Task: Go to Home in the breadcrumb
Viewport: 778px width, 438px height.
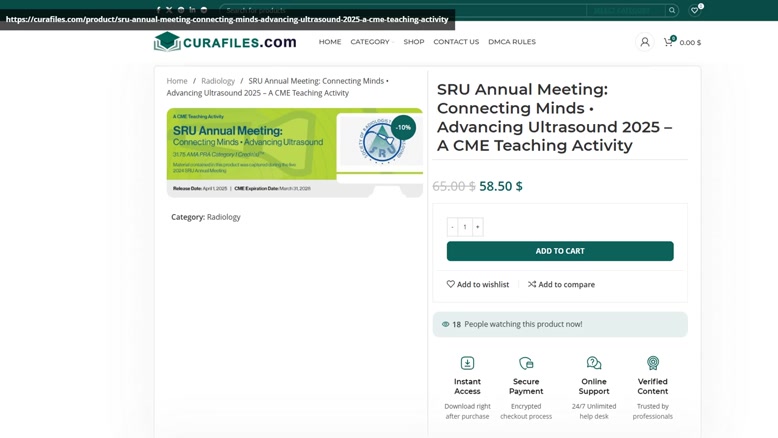Action: point(177,81)
